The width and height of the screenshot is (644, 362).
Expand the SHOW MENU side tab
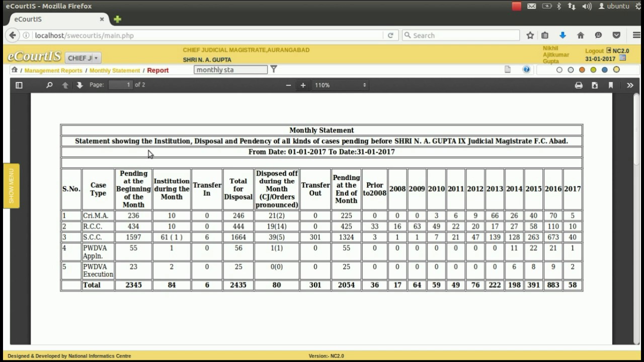[11, 186]
